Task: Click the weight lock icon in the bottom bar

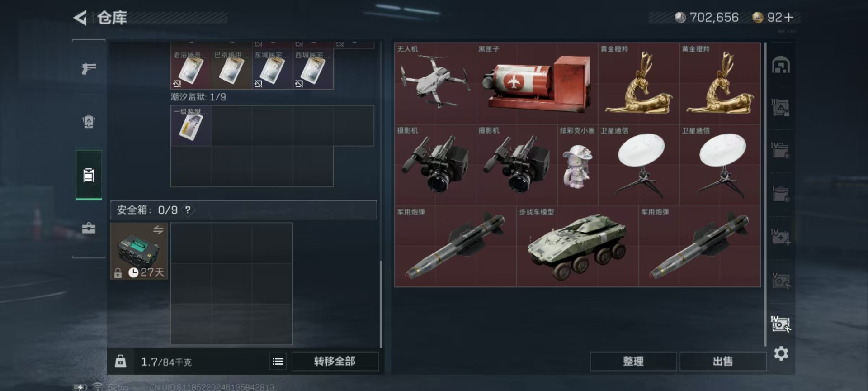Action: pos(120,361)
